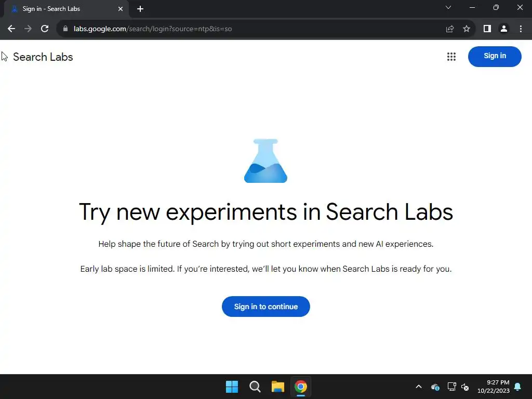
Task: Click the blue flask Search Labs logo
Action: 265,161
